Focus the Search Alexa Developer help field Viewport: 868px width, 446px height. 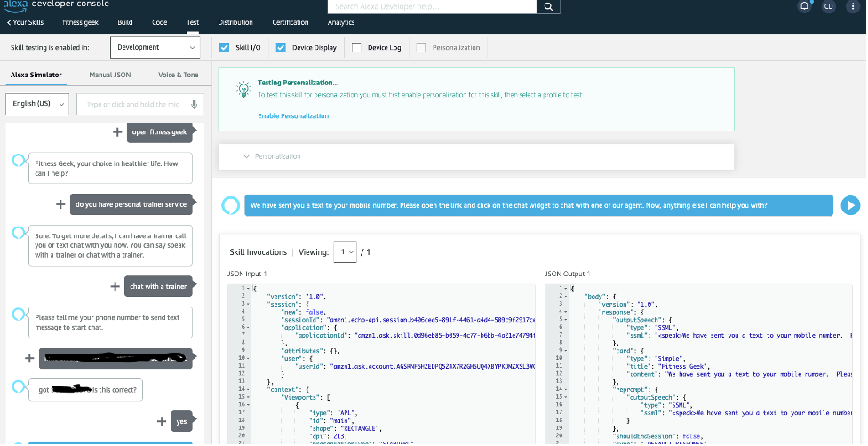click(433, 6)
